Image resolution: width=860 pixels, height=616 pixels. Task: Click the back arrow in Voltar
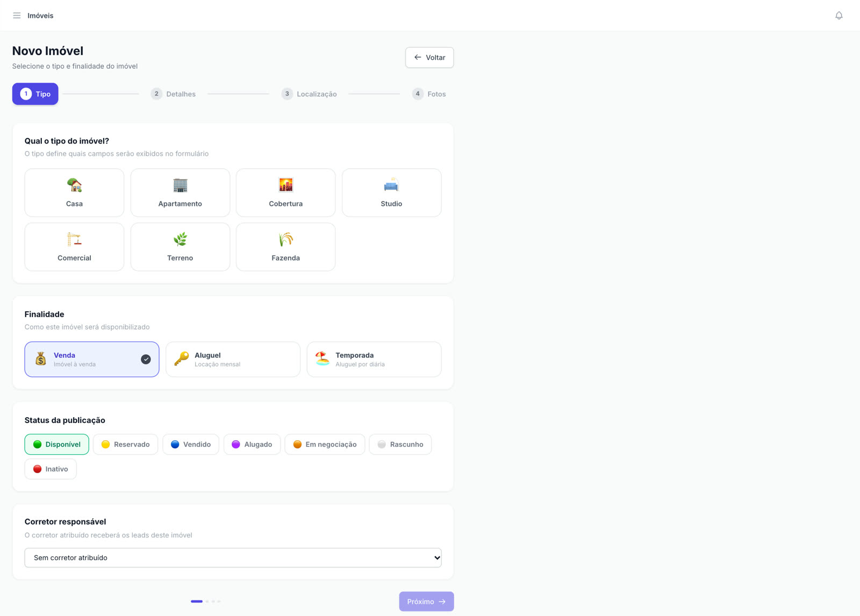coord(418,58)
